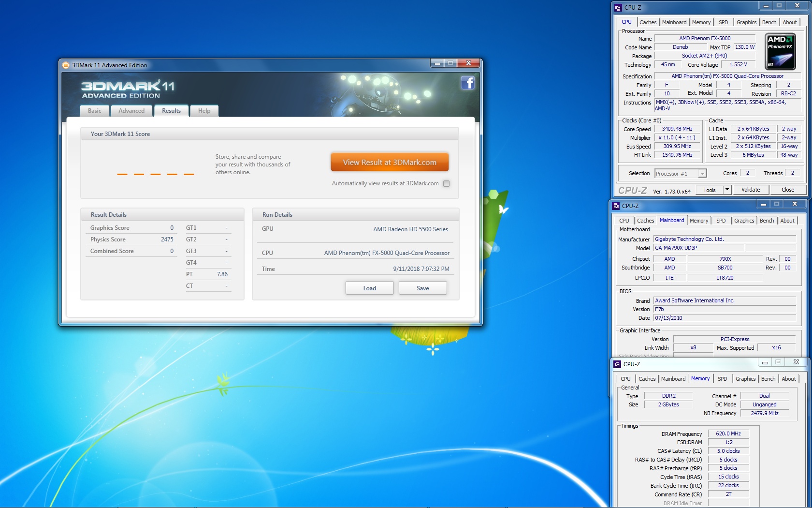Click the Link Width x8 value

point(693,347)
